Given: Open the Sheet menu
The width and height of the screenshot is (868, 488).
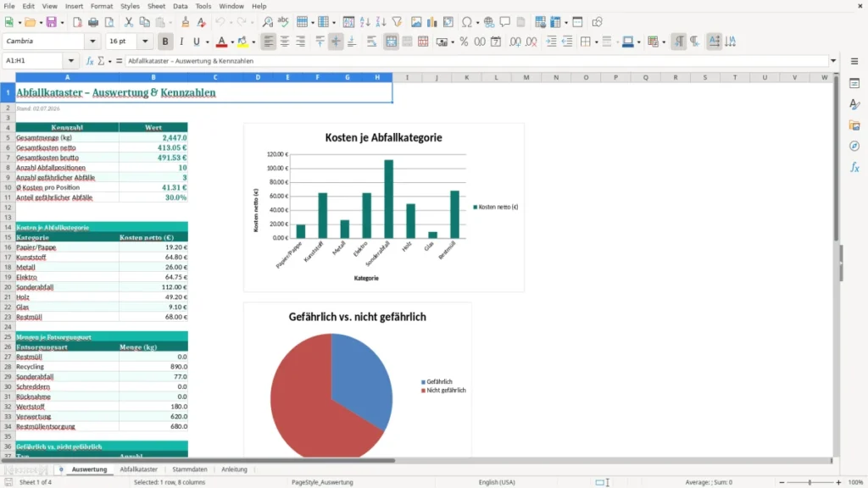Looking at the screenshot, I should pos(156,6).
